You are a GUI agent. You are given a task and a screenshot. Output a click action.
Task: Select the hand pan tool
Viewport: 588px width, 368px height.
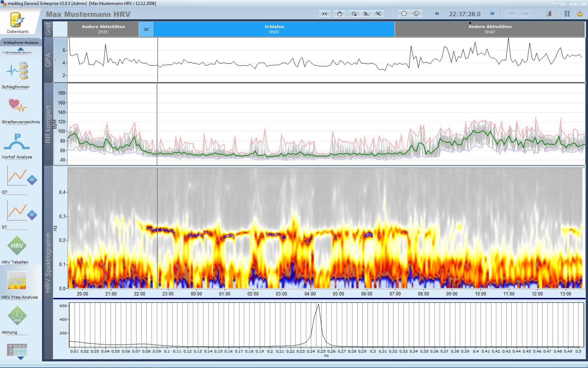click(x=339, y=14)
